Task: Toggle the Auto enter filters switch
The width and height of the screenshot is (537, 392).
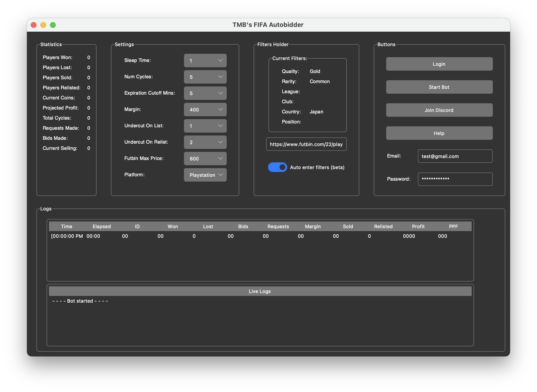Action: (x=277, y=167)
